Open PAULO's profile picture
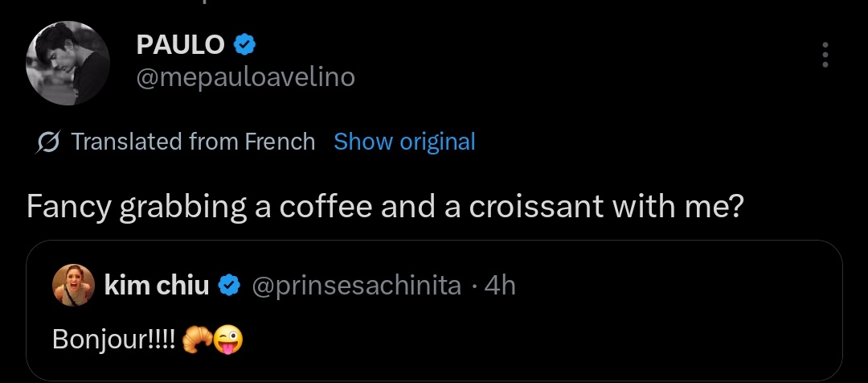Screen dimensions: 868x383 68,62
